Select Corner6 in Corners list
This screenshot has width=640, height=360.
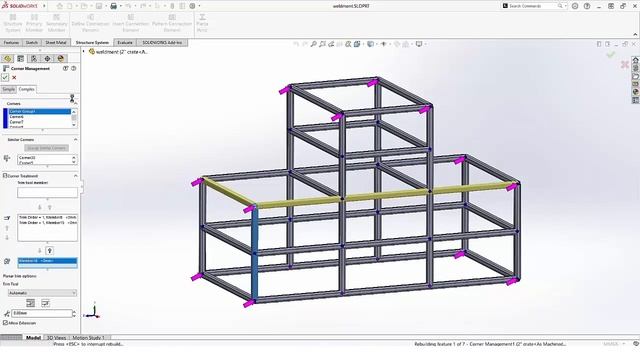[40, 117]
